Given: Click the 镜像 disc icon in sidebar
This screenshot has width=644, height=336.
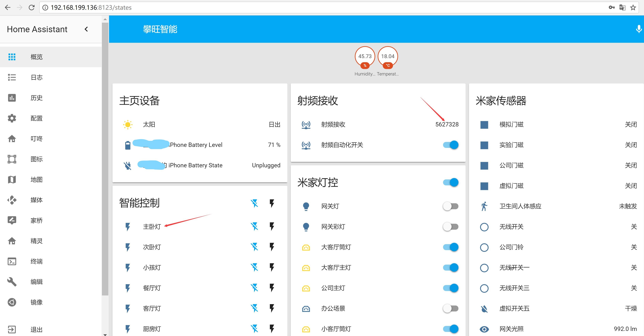Looking at the screenshot, I should pyautogui.click(x=12, y=302).
